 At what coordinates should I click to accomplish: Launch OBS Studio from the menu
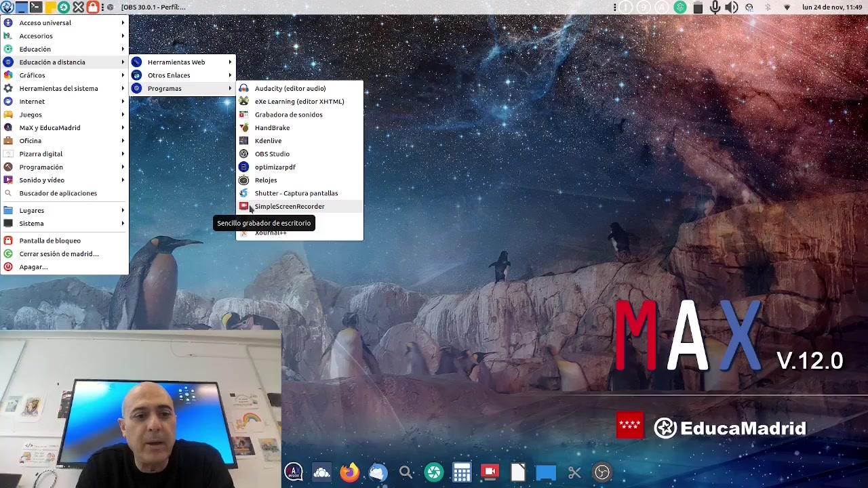299,154
